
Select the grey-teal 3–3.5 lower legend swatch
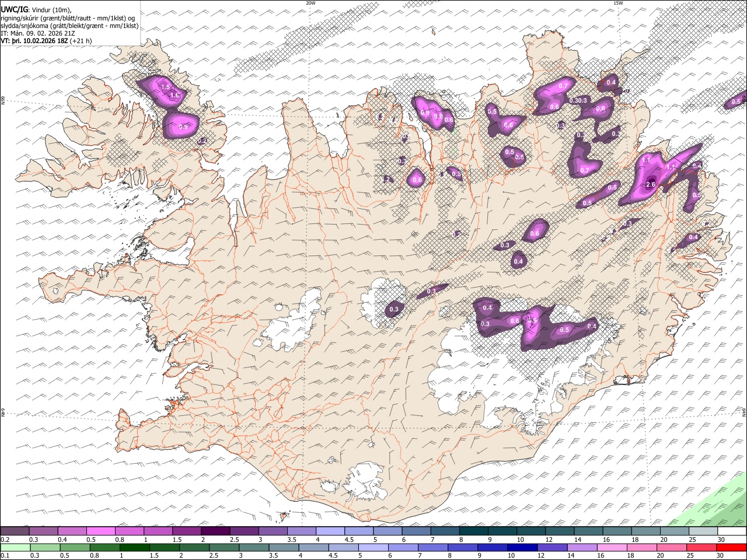(254, 547)
